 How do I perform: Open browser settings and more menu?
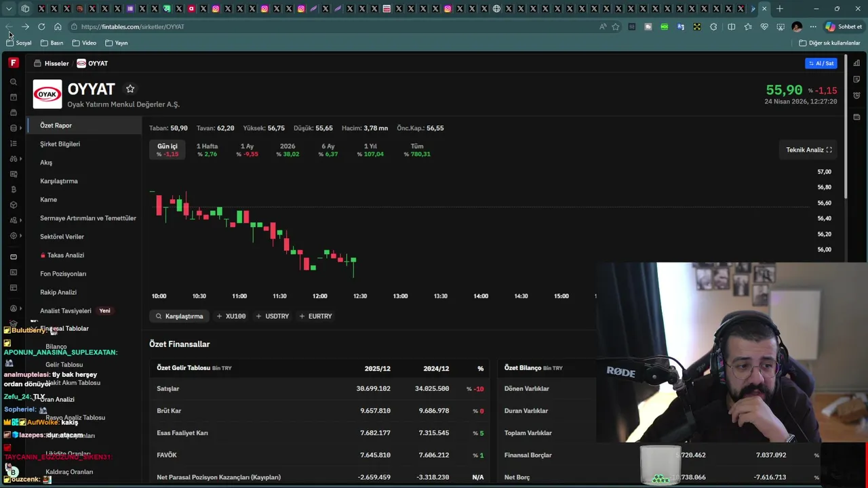pos(813,26)
